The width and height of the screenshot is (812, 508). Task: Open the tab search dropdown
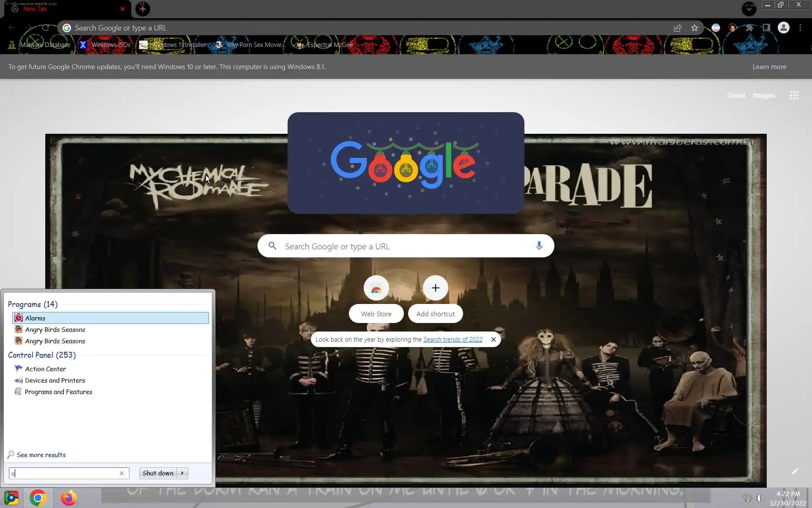pyautogui.click(x=749, y=9)
